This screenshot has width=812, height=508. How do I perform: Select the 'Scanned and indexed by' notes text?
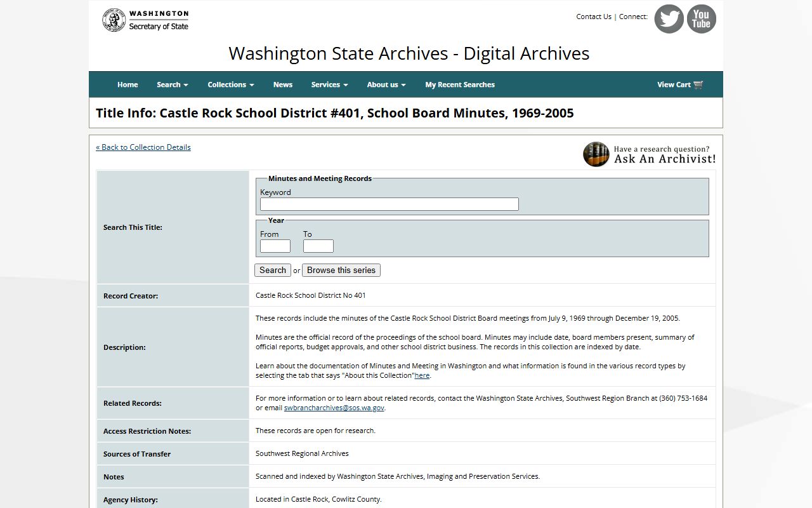398,476
